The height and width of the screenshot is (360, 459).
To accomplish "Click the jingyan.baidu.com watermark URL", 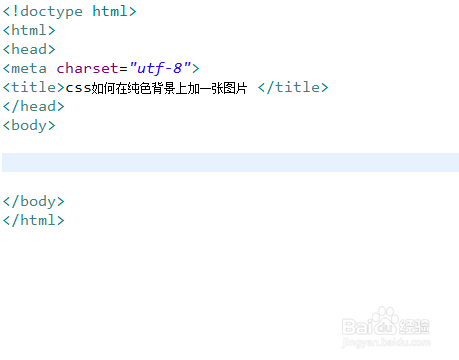I will 386,342.
